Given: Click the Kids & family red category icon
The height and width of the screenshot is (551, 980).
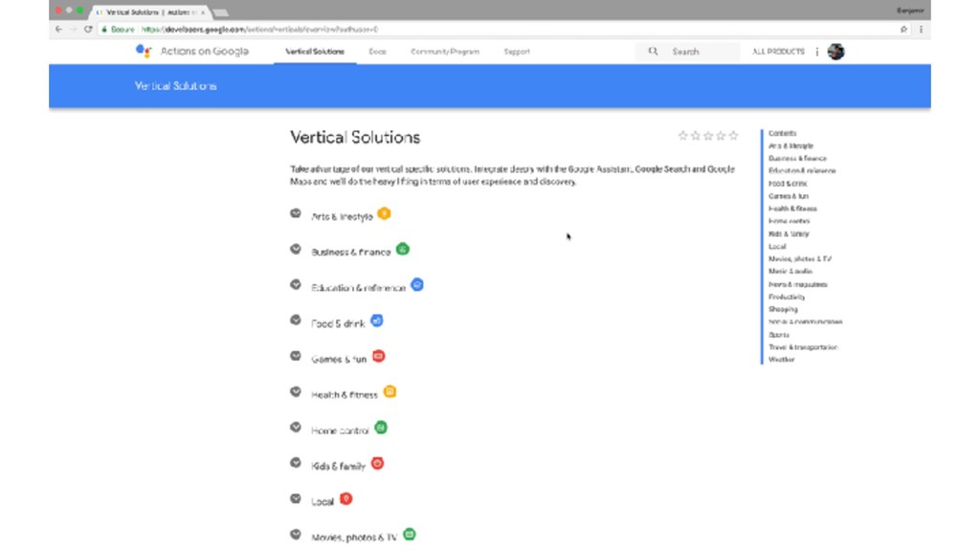Looking at the screenshot, I should pos(377,464).
